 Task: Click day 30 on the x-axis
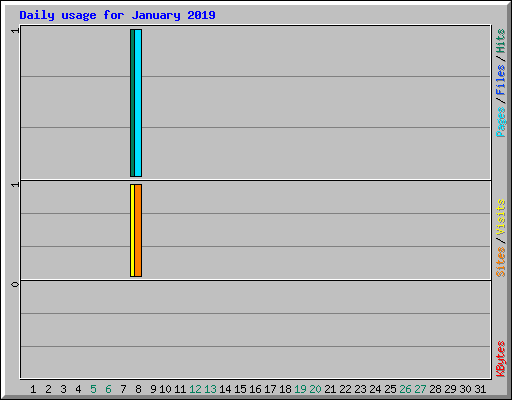(x=465, y=389)
